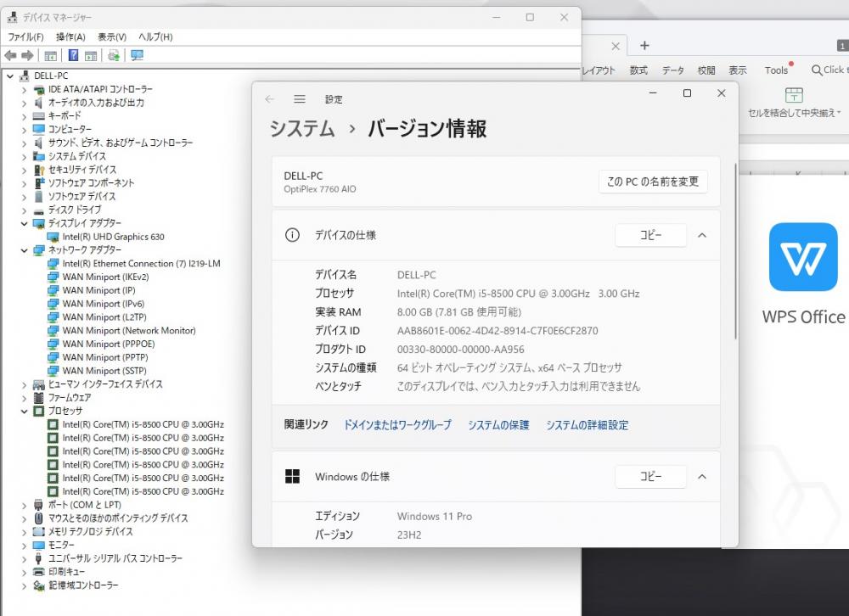The width and height of the screenshot is (849, 616).
Task: Click the ディスク ドライブ drive icon
Action: (38, 210)
